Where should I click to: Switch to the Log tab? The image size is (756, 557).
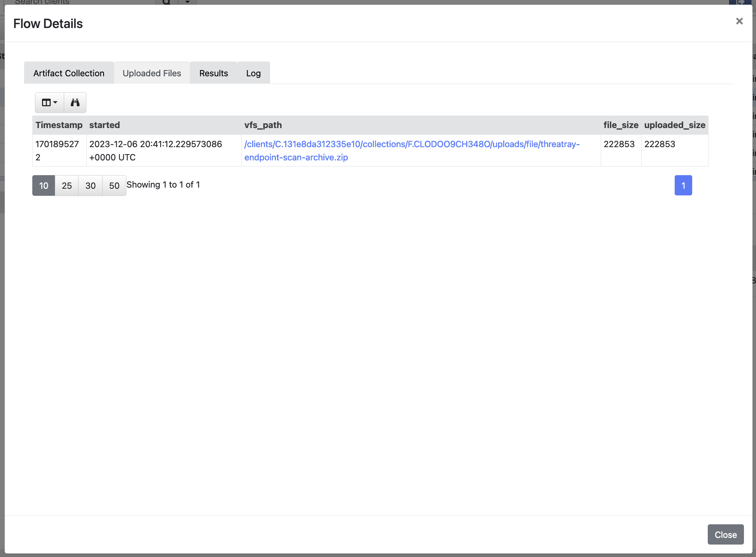[253, 73]
